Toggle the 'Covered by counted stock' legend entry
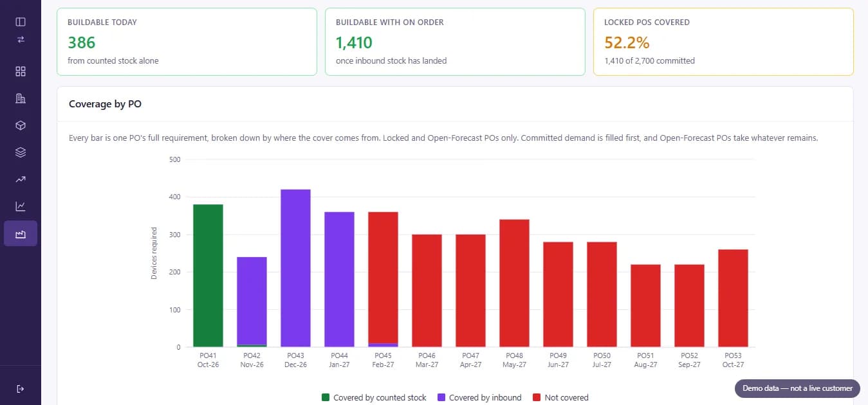 coord(374,397)
